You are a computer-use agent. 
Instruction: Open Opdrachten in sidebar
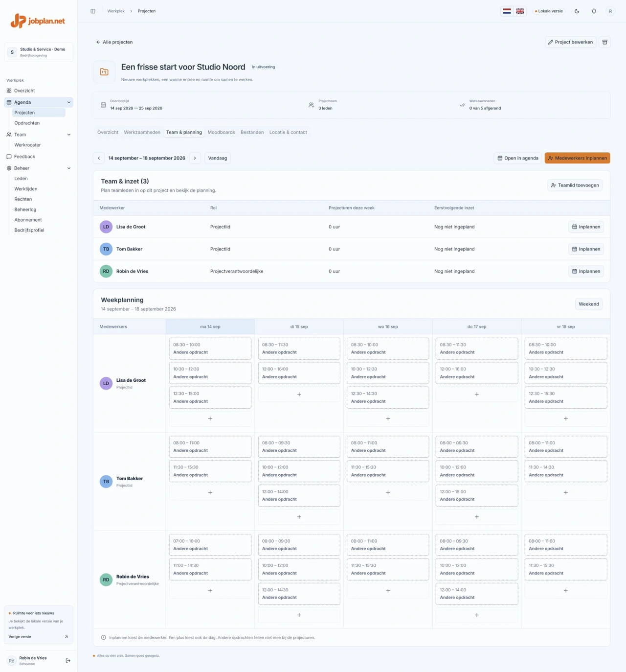point(27,123)
